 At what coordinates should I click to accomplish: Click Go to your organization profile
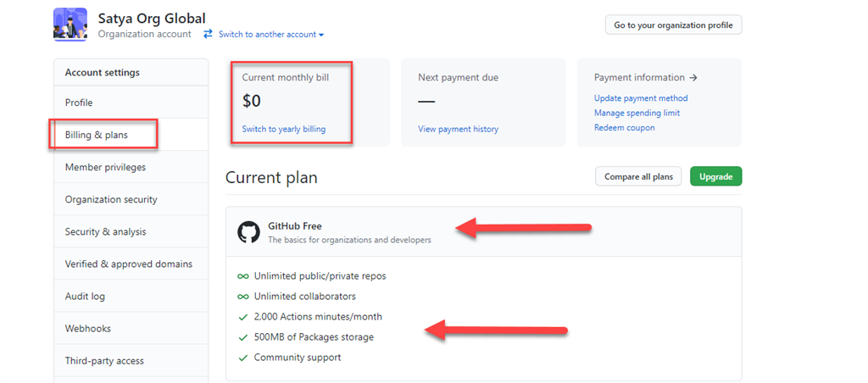point(673,25)
